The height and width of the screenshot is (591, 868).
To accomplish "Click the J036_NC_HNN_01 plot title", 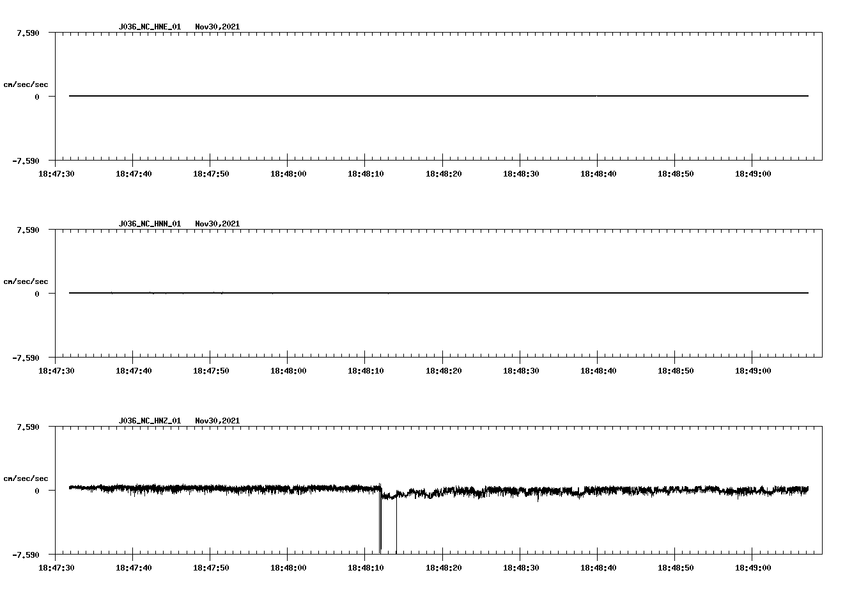I will pos(150,224).
